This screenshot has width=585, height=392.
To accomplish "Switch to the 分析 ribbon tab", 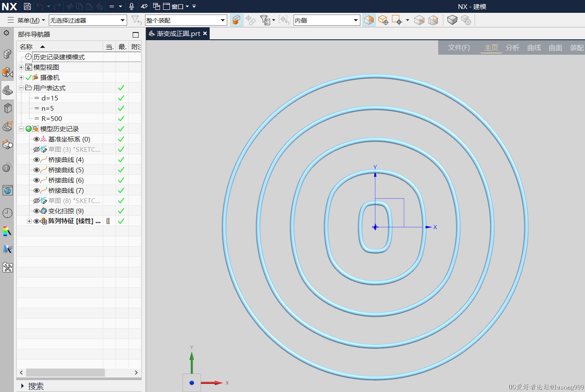I will (513, 47).
